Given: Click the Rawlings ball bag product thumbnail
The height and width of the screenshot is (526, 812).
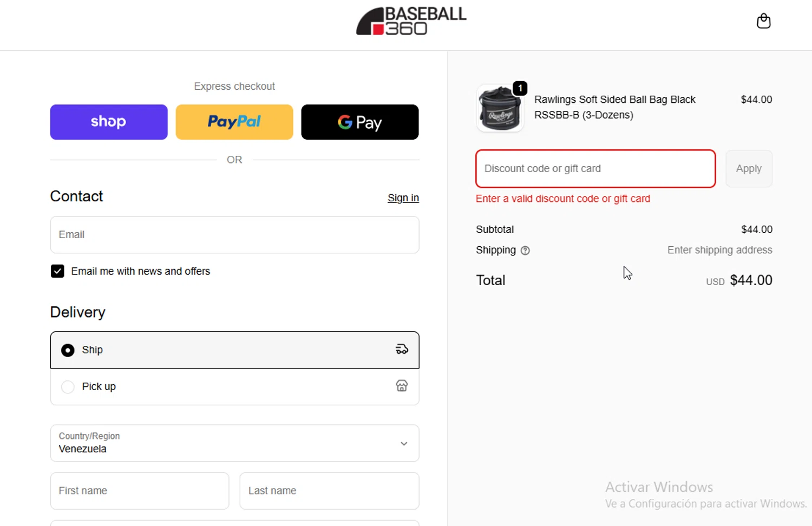Looking at the screenshot, I should point(500,108).
